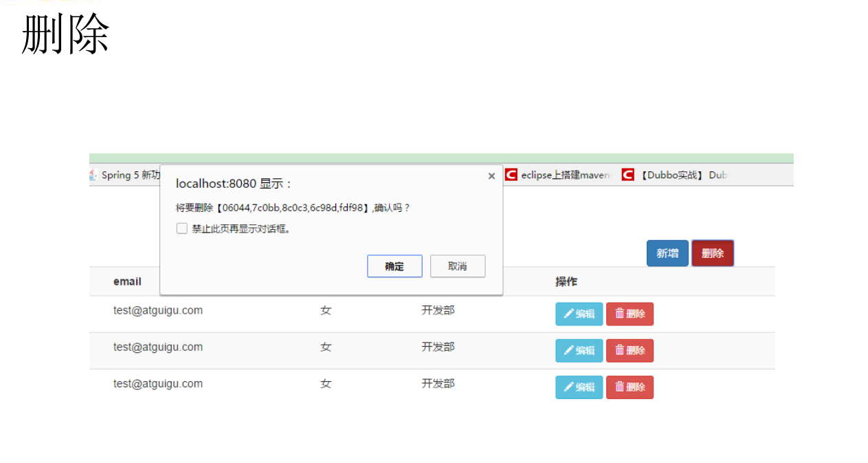Select 开发部 in the first row
Image resolution: width=868 pixels, height=463 pixels.
click(438, 310)
